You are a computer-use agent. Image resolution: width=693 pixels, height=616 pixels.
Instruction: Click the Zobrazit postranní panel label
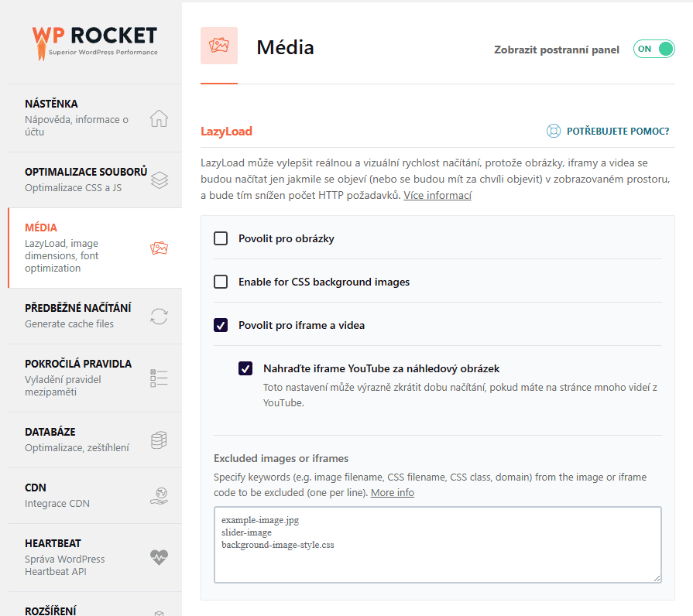557,50
